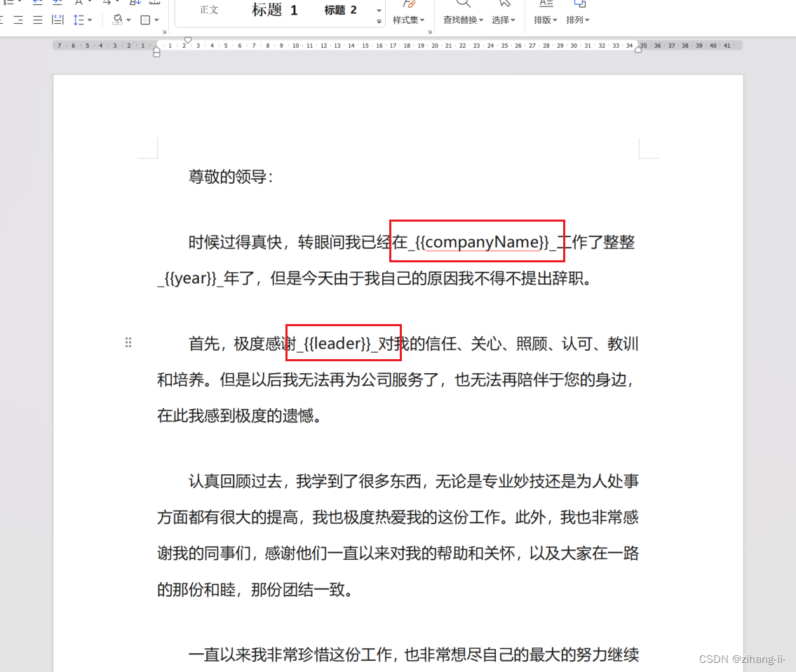This screenshot has height=672, width=796.
Task: Open the 排列 dropdown
Action: point(578,20)
